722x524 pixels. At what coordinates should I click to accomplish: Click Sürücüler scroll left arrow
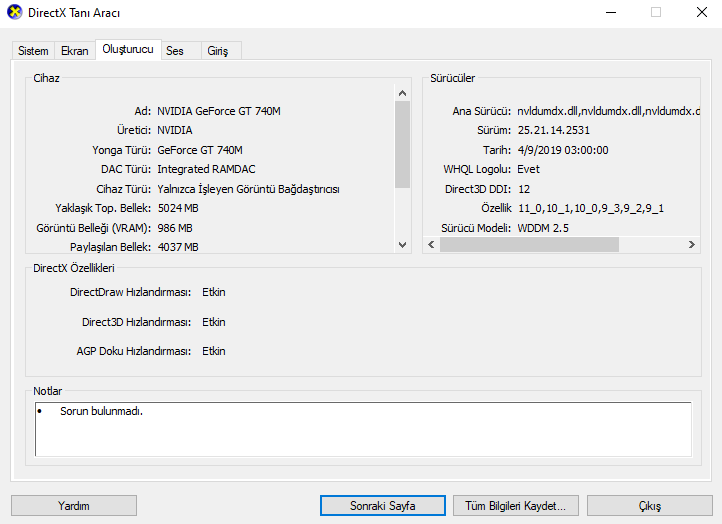(431, 245)
